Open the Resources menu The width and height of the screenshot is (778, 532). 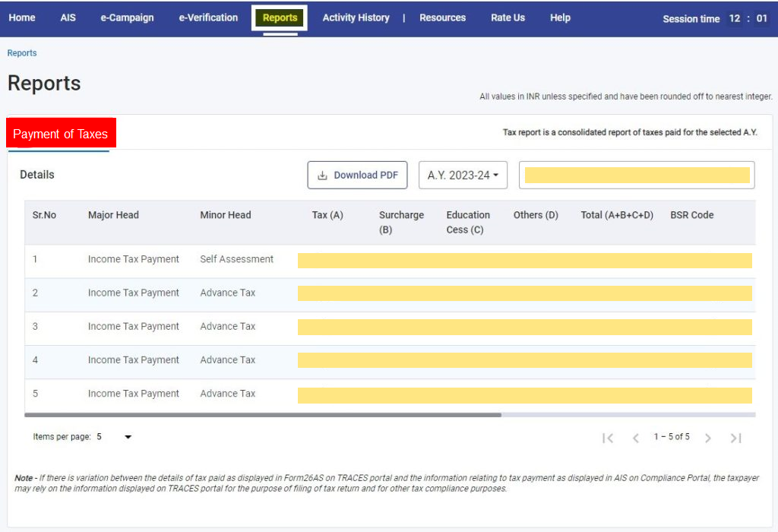[442, 17]
